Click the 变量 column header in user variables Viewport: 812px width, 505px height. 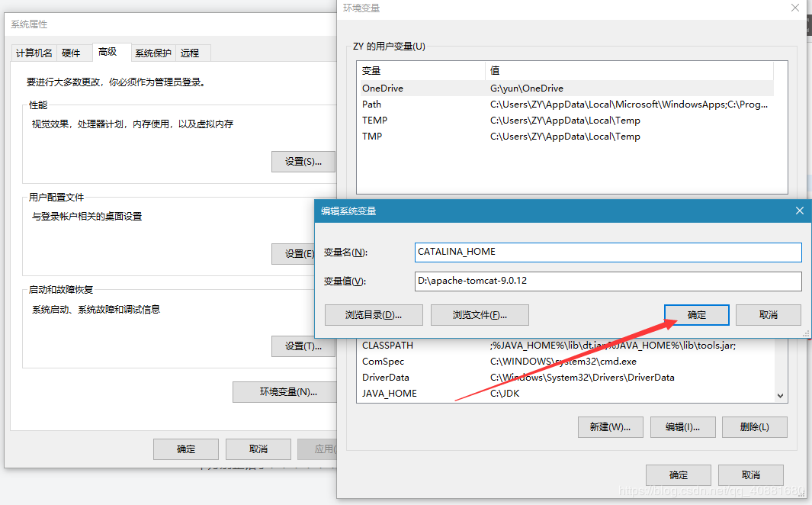coord(422,70)
